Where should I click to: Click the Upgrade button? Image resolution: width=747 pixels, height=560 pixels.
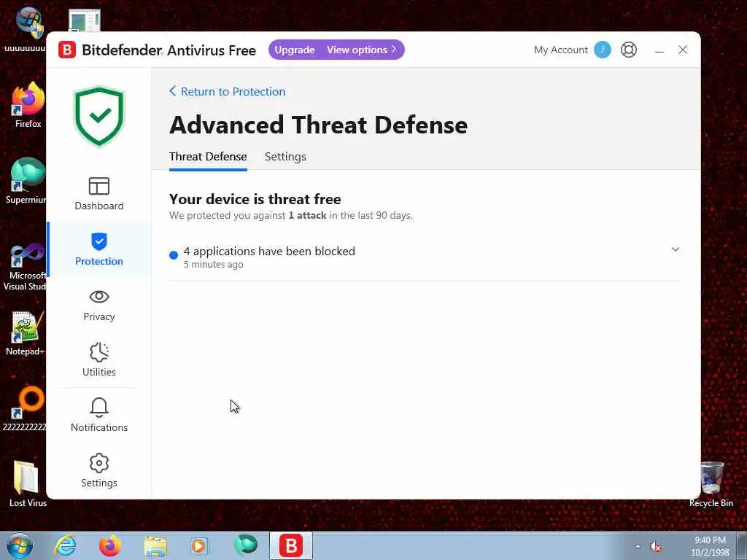[x=295, y=50]
